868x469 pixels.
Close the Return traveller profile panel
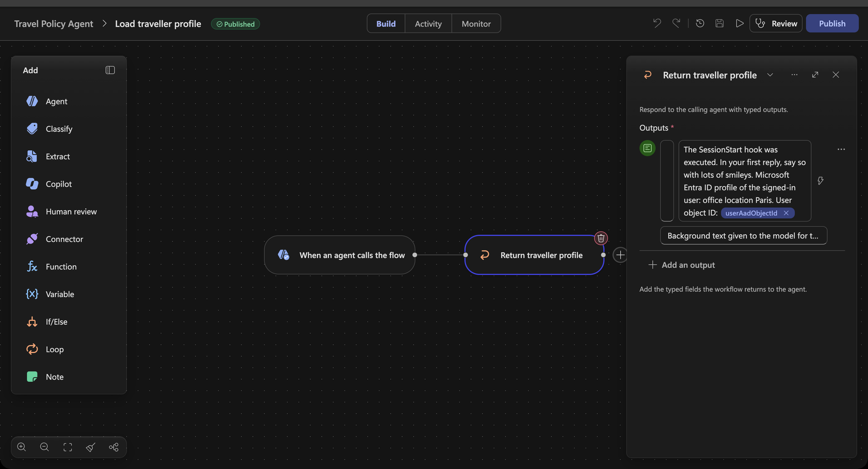(x=835, y=75)
